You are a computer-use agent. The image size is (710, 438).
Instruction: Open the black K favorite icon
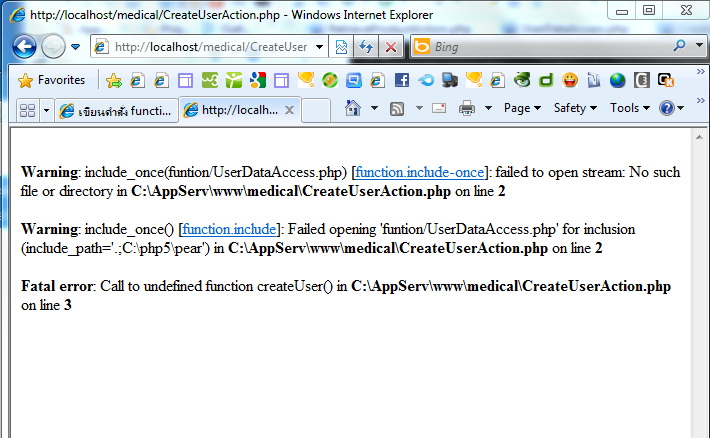(x=666, y=80)
